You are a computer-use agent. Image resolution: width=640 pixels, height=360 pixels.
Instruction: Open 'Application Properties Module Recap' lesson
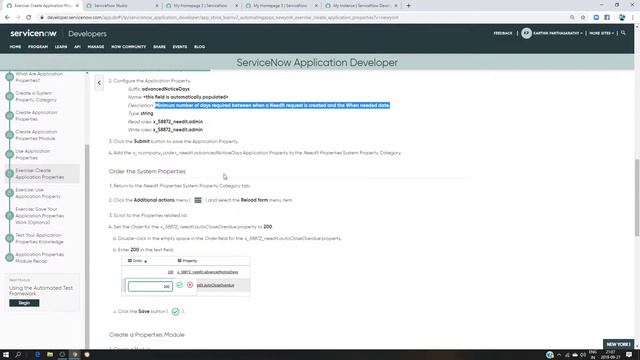pyautogui.click(x=40, y=258)
